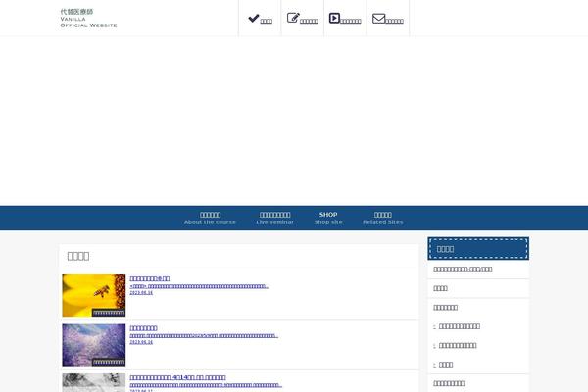
Task: Click the 2023.06.16 date on the purple blossoms article
Action: click(141, 342)
